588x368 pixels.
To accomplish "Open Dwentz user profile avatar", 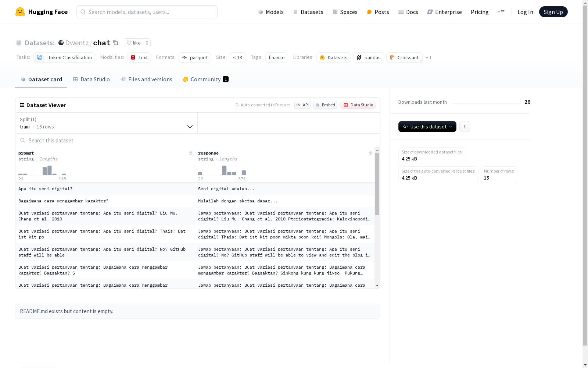I will (61, 43).
